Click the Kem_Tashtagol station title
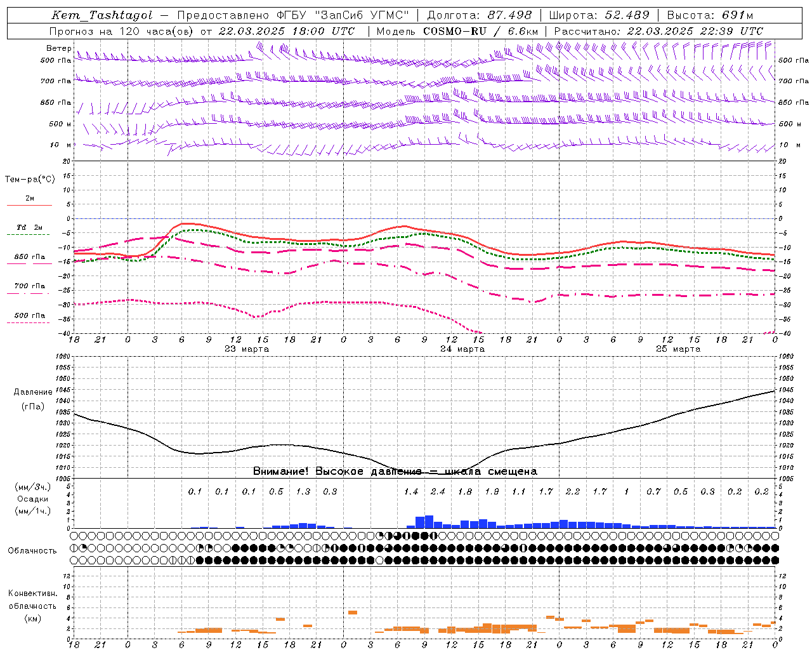812x650 pixels. point(102,15)
